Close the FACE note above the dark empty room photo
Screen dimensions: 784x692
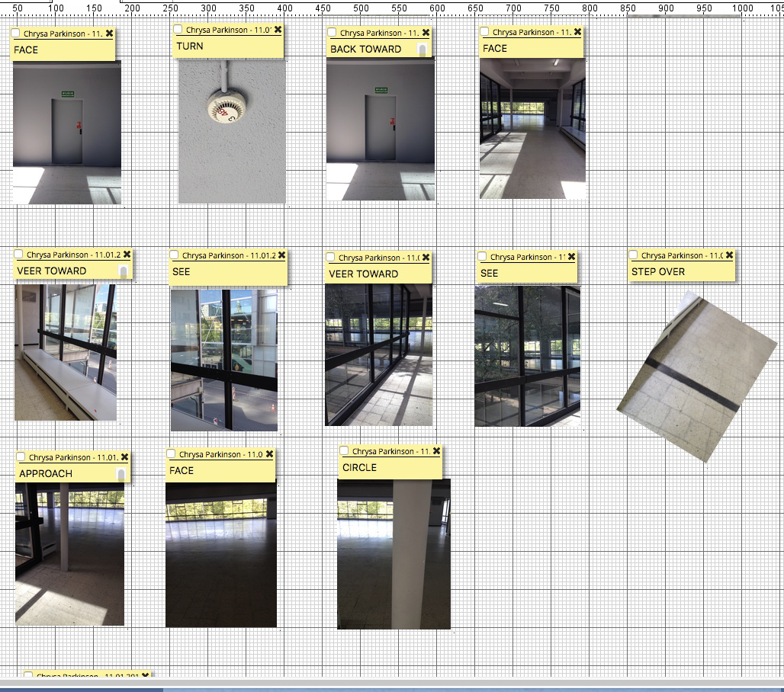(269, 454)
